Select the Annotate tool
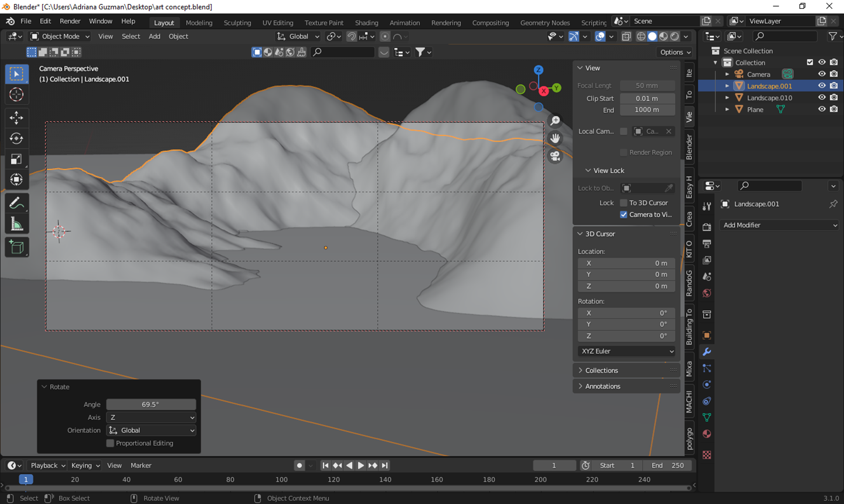 [x=16, y=203]
